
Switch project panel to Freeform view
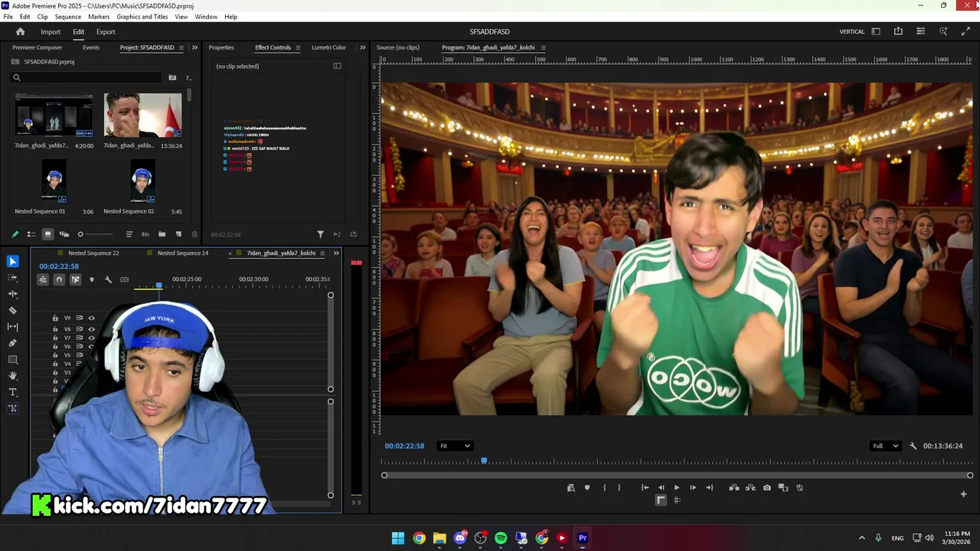click(x=64, y=234)
